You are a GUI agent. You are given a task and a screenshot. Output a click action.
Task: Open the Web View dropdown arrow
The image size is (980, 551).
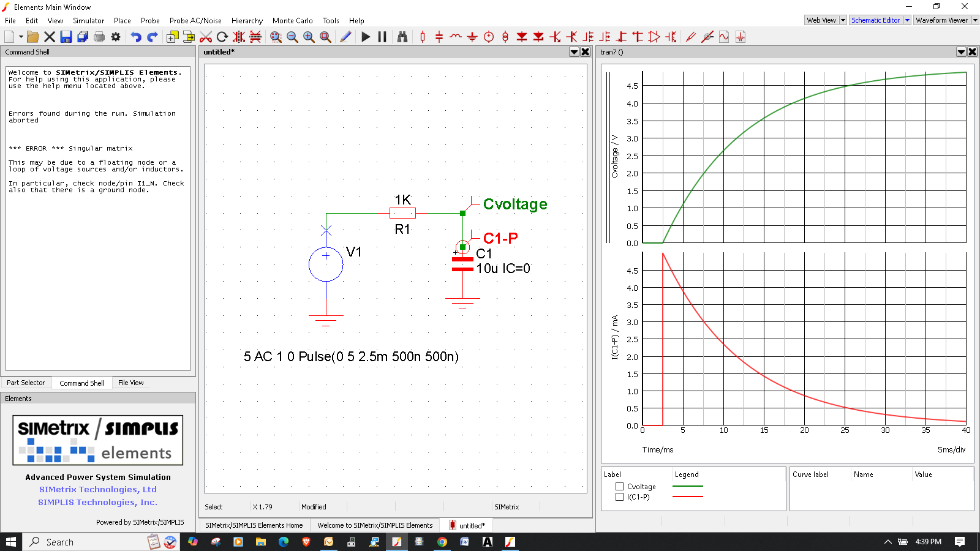(x=843, y=20)
